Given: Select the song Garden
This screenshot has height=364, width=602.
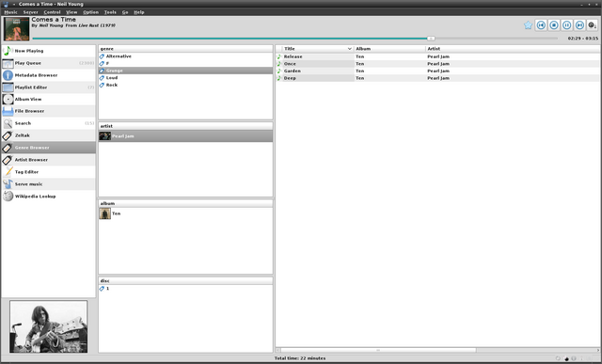Looking at the screenshot, I should coord(437,71).
